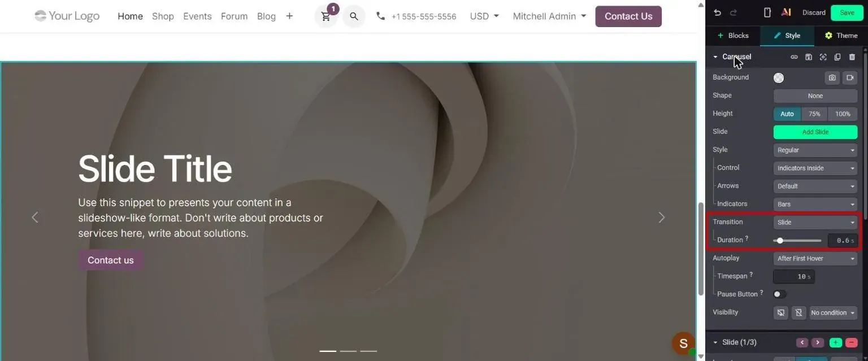Collapse the Carousel section

tap(715, 57)
